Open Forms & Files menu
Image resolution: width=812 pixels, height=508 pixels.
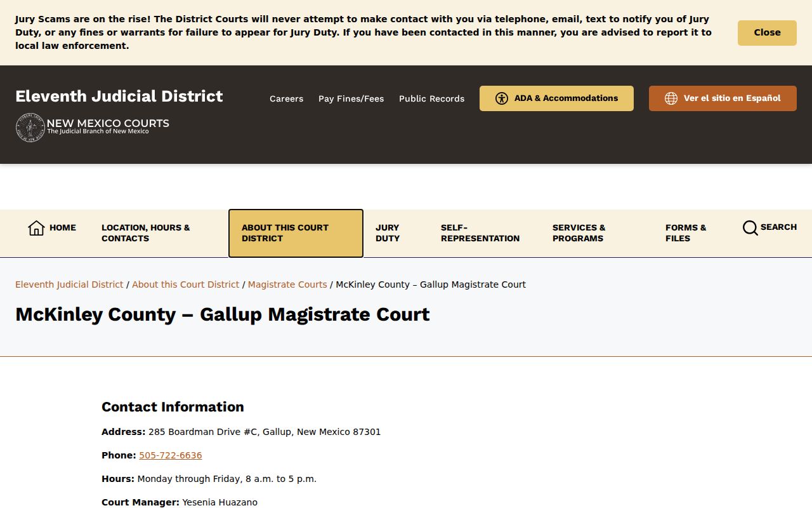tap(686, 233)
